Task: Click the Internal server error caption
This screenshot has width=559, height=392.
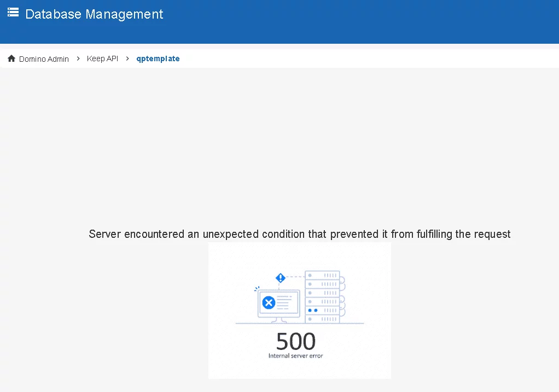Action: (x=295, y=356)
